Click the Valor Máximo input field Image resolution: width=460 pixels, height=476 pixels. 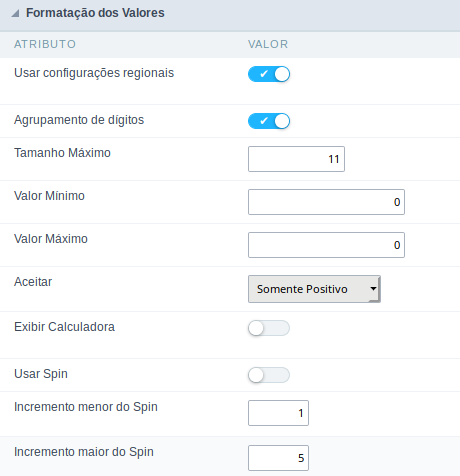coord(326,245)
